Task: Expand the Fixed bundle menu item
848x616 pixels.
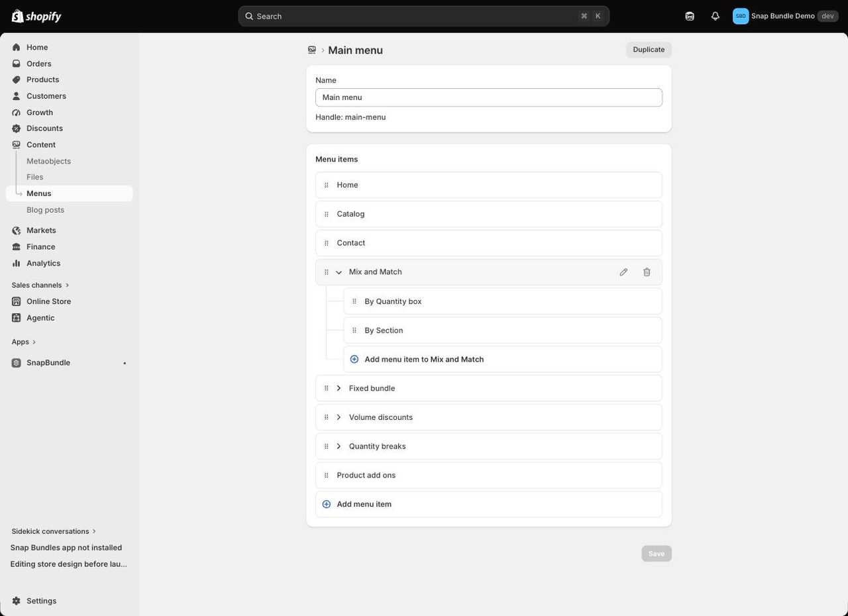Action: point(339,388)
